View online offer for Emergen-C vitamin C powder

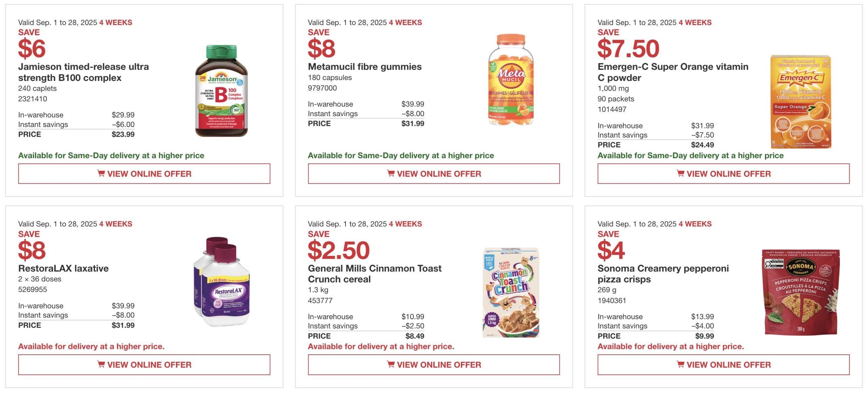coord(724,174)
